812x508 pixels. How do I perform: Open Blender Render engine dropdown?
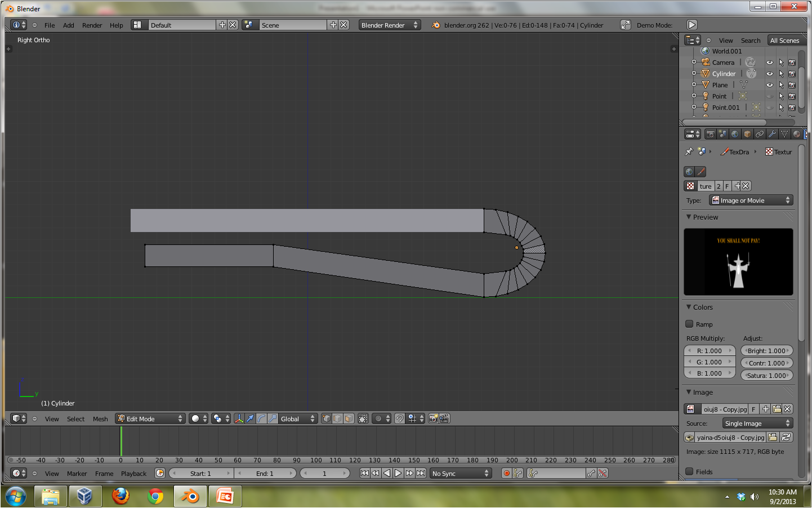(390, 25)
